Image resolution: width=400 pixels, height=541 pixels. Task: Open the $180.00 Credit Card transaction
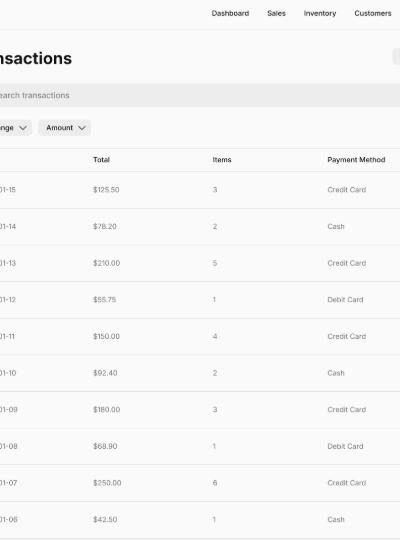point(200,410)
